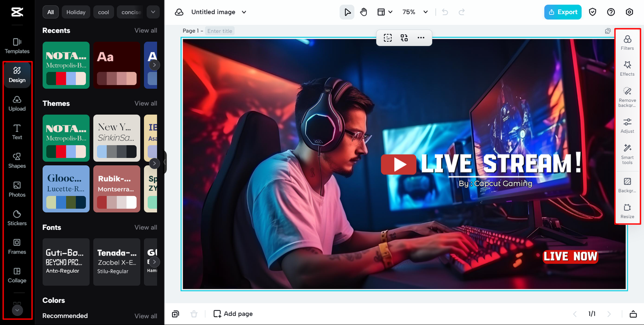Select the cool filter tag
The height and width of the screenshot is (325, 644).
pyautogui.click(x=104, y=12)
